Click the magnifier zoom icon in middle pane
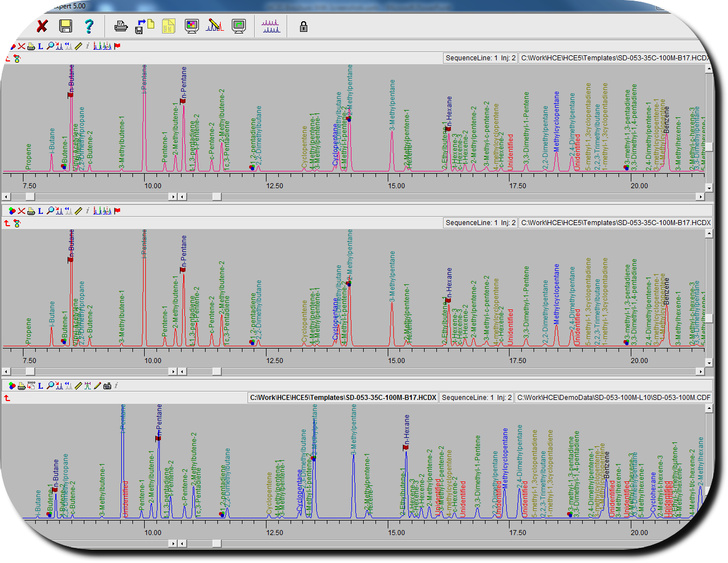Image resolution: width=728 pixels, height=563 pixels. click(x=50, y=211)
